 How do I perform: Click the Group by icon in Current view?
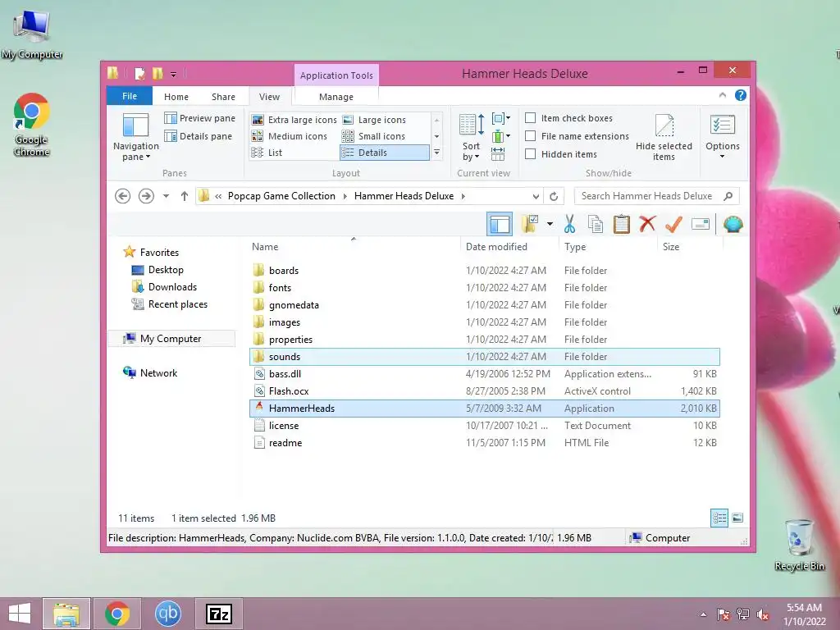tap(500, 118)
